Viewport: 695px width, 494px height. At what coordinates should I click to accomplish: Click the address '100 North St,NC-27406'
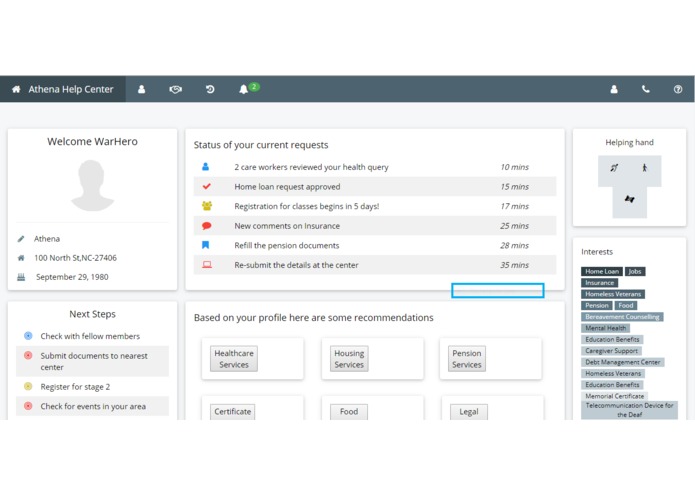point(75,257)
